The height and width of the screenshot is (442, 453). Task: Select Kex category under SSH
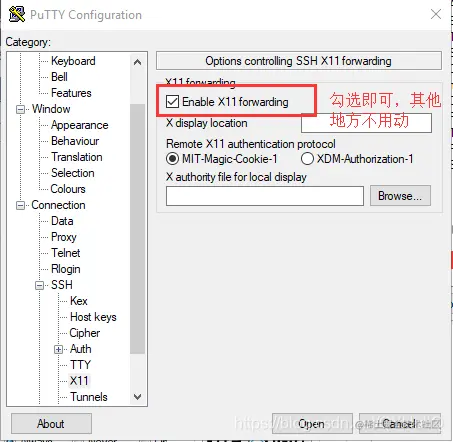click(x=79, y=301)
